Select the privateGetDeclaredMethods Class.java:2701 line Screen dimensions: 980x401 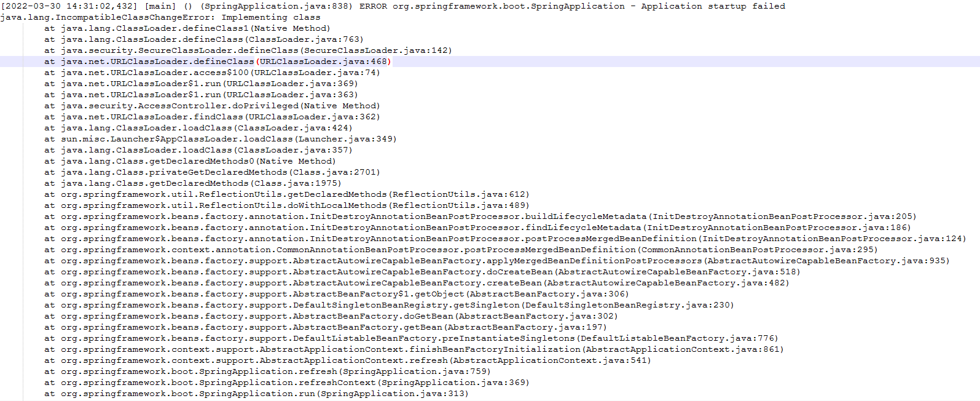point(212,172)
